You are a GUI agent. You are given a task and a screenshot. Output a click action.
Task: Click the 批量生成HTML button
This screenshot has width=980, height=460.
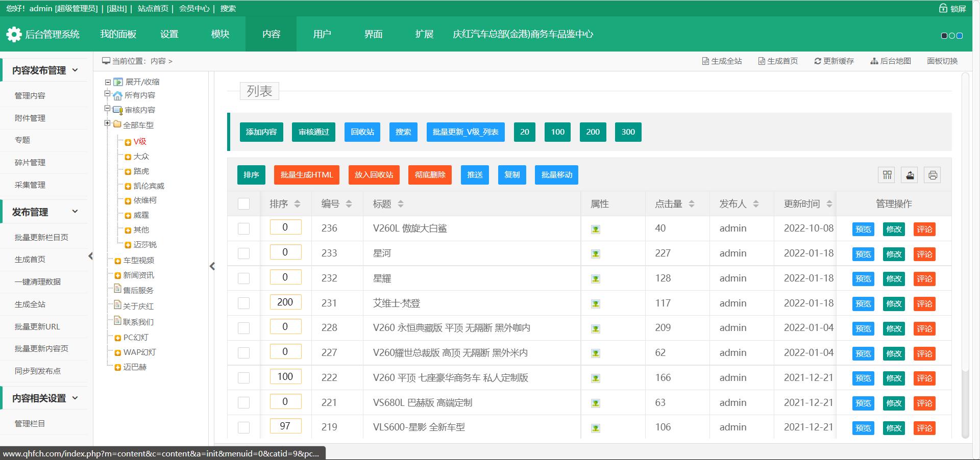click(x=307, y=175)
